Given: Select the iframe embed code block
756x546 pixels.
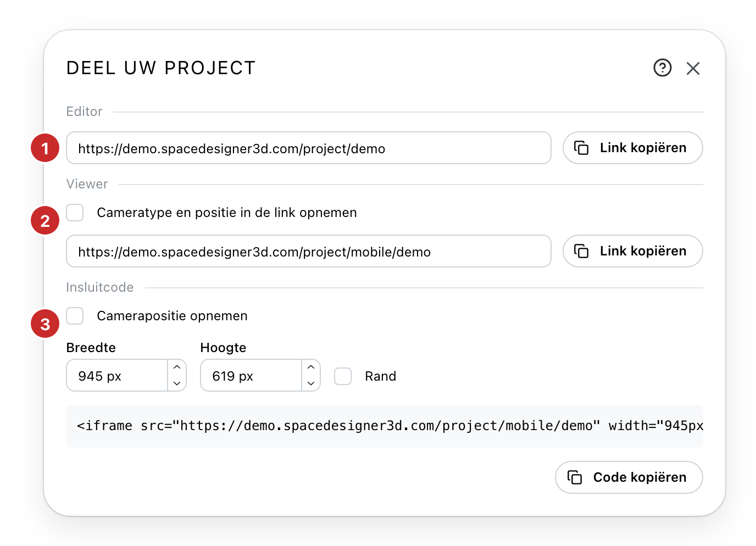Looking at the screenshot, I should pos(385,426).
